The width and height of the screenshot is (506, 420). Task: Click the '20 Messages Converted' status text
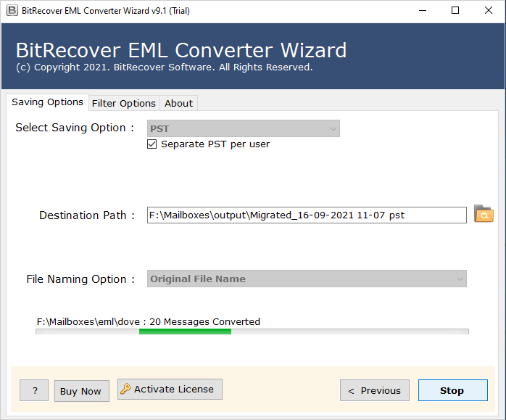click(x=204, y=321)
